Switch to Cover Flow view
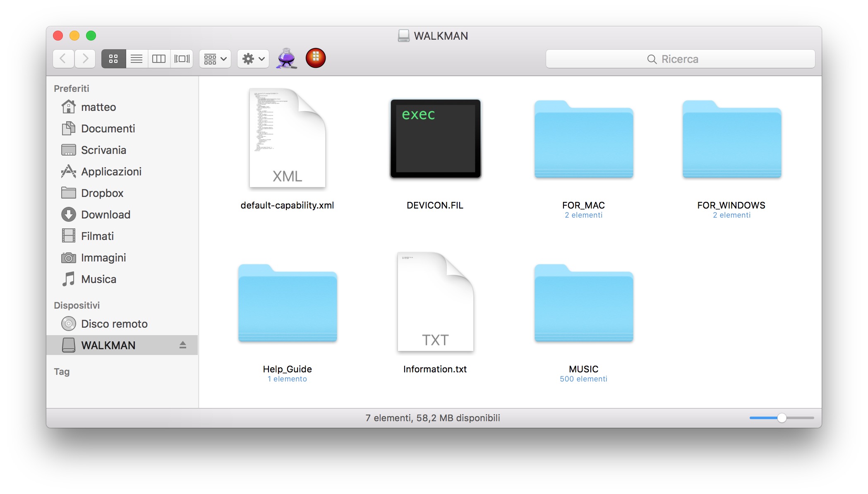868x494 pixels. point(182,59)
